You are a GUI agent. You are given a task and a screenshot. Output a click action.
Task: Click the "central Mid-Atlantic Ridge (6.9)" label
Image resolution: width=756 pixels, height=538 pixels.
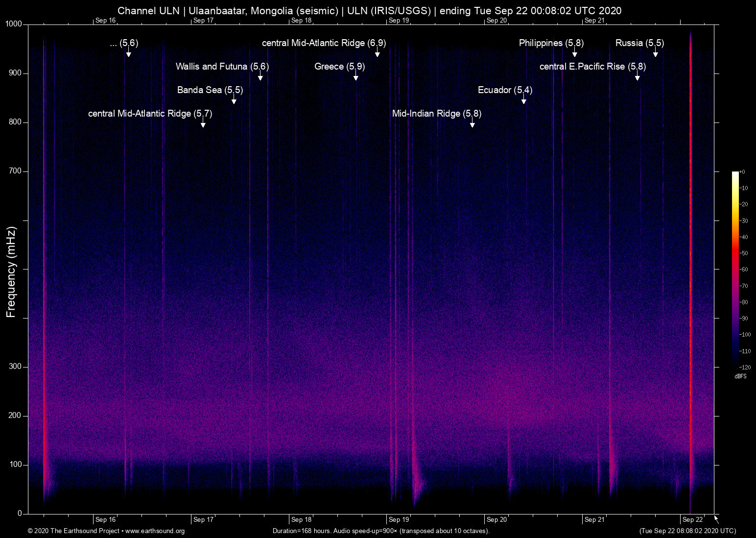tap(324, 43)
